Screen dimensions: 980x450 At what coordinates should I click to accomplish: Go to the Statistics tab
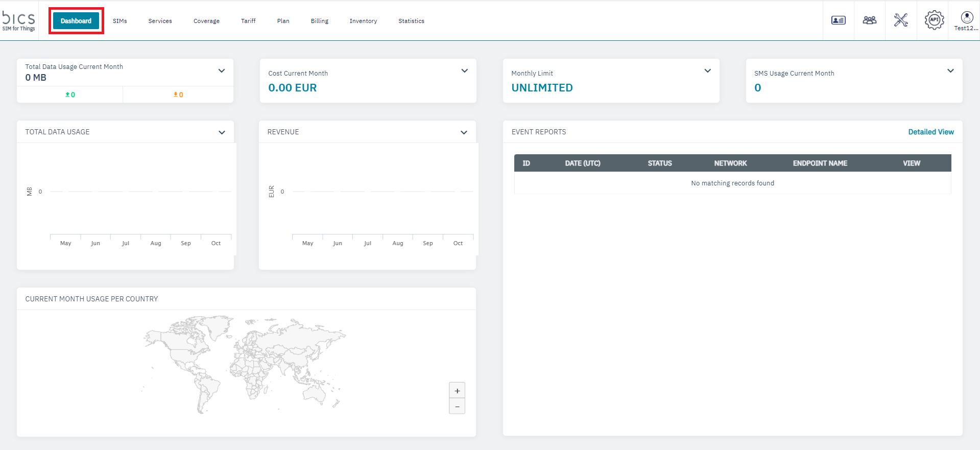411,21
